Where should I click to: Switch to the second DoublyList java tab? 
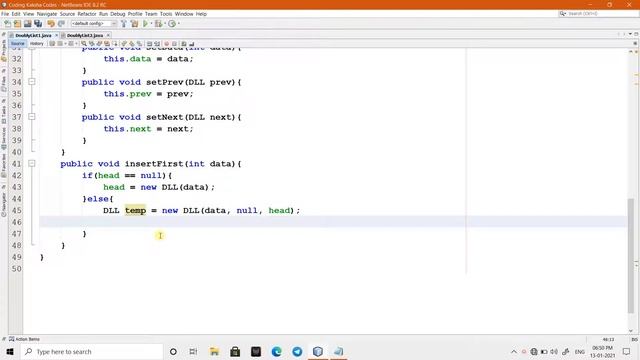[x=84, y=36]
